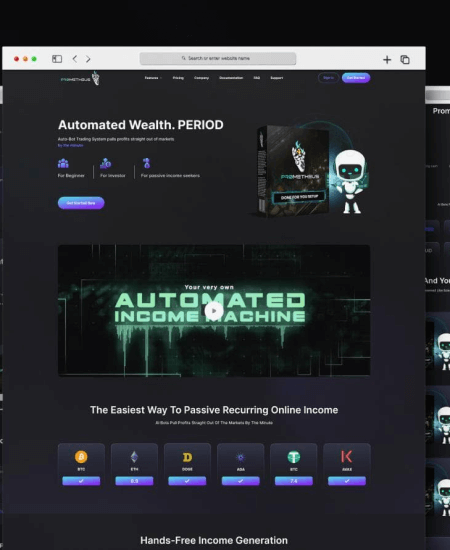The image size is (450, 550).
Task: Go forward with the browser arrow
Action: click(x=88, y=59)
